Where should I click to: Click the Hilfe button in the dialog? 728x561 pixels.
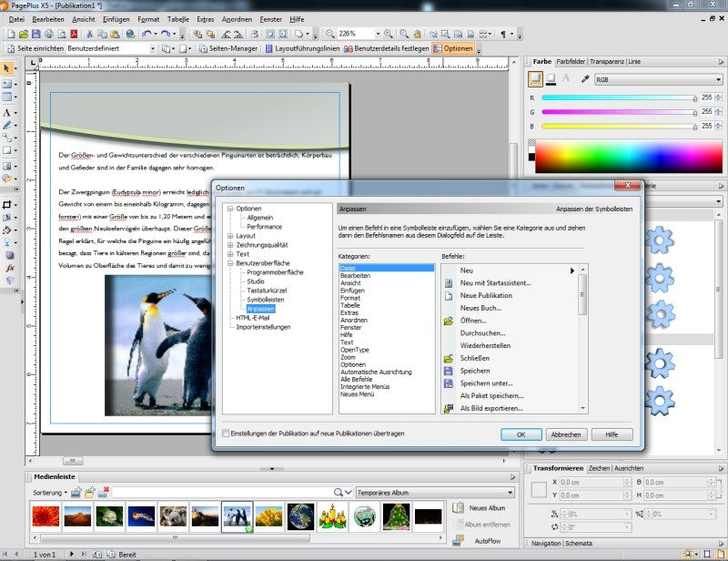coord(612,434)
